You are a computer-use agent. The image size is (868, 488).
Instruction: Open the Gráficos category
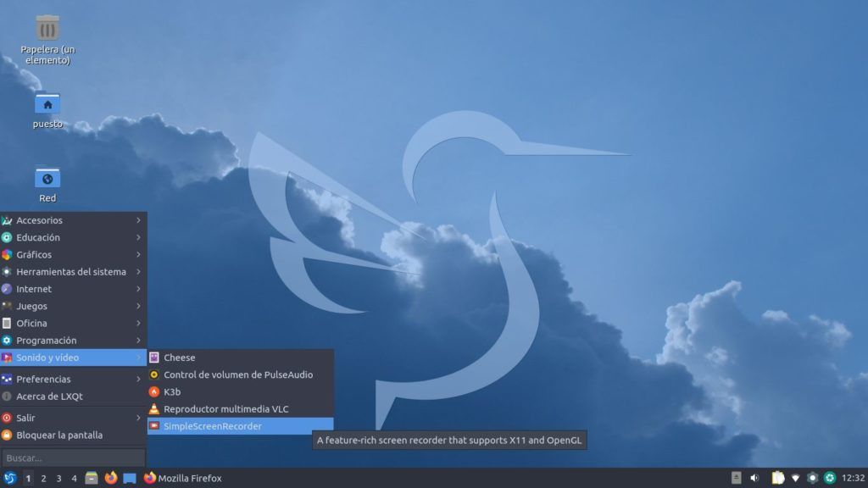pos(34,254)
